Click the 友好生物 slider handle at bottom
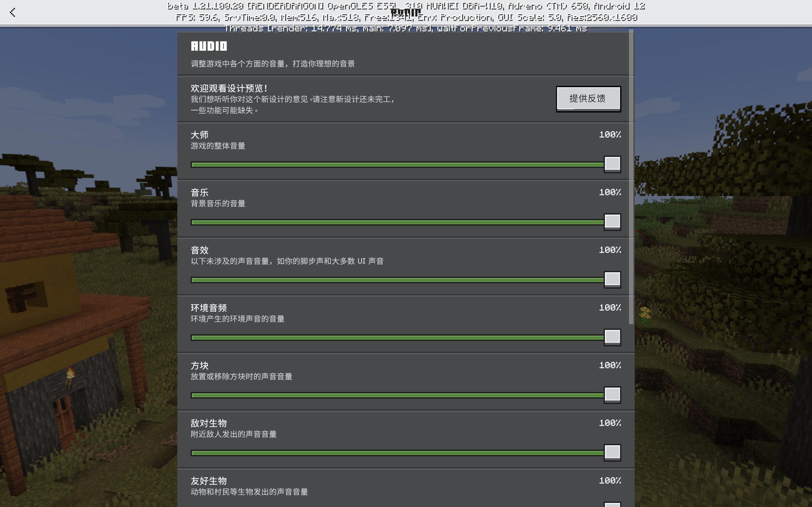812x507 pixels. pos(612,505)
